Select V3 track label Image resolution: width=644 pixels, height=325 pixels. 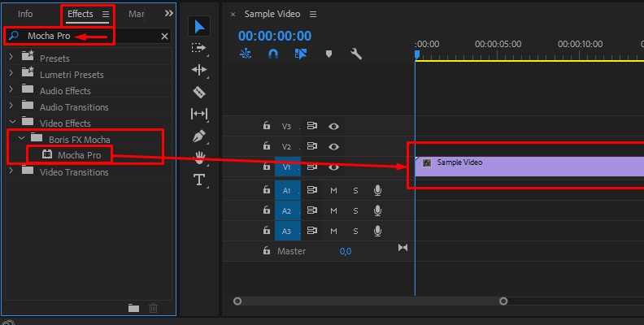click(286, 127)
